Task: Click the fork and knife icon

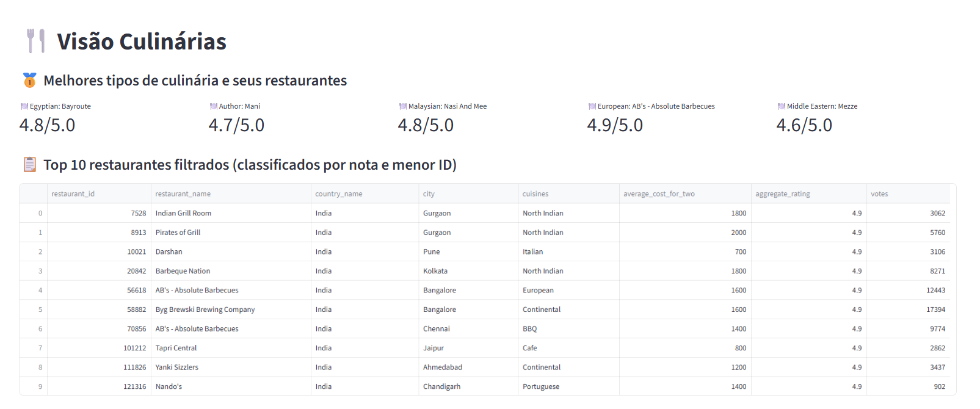Action: [x=36, y=41]
